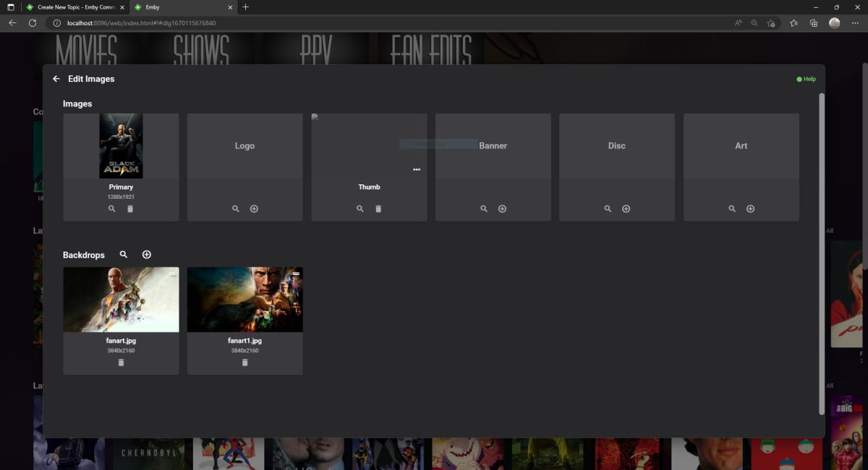Click the "Banner" placeholder text
868x470 pixels.
click(x=493, y=146)
